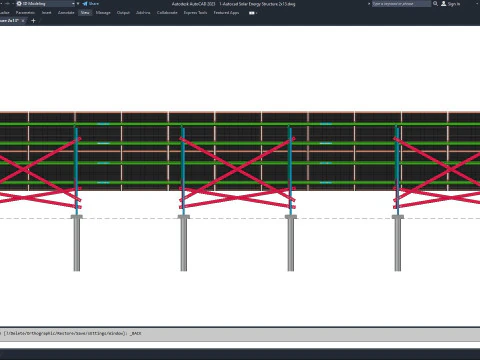The height and width of the screenshot is (360, 480).
Task: Expand the arrow left of search box
Action: pyautogui.click(x=369, y=4)
